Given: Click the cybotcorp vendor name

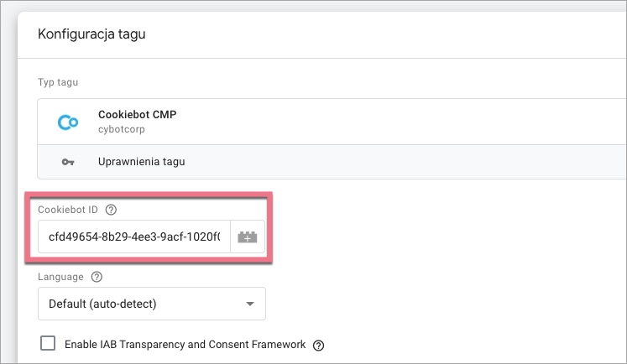Looking at the screenshot, I should pos(121,129).
